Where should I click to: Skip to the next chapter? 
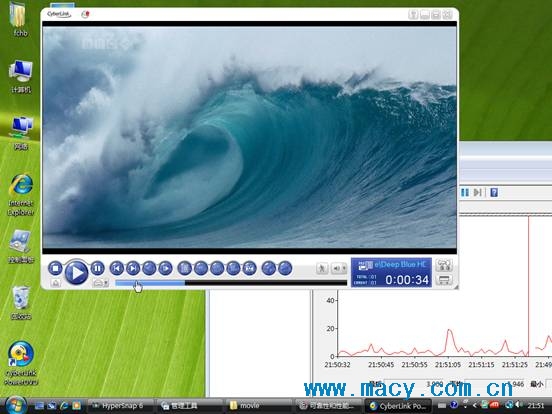[x=133, y=268]
